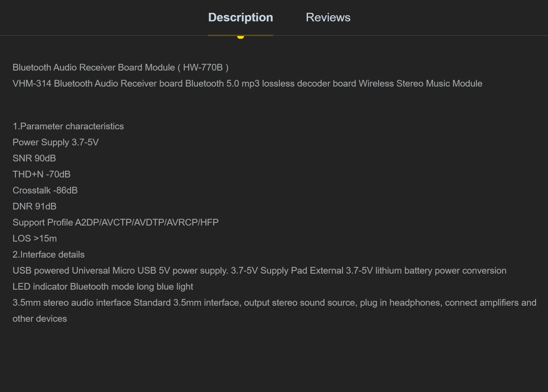Click the SNR 90dB specification
Image resolution: width=548 pixels, height=392 pixels.
34,158
